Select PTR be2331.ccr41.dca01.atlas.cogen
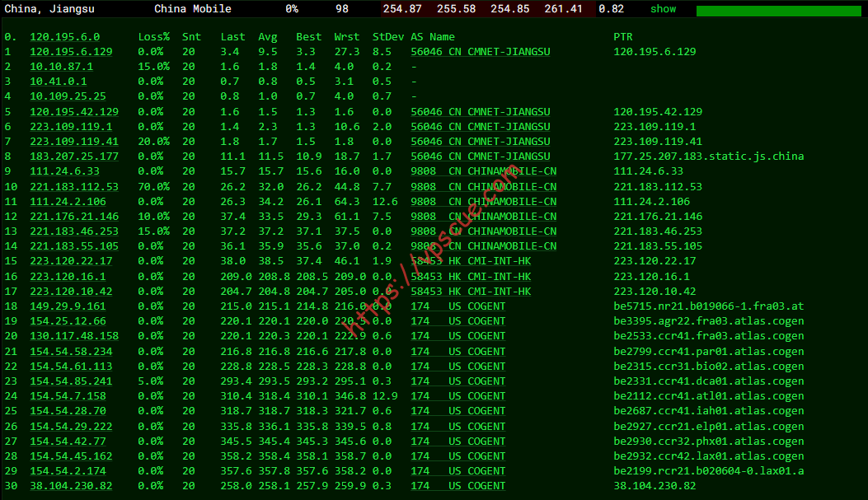Image resolution: width=868 pixels, height=500 pixels. 709,381
